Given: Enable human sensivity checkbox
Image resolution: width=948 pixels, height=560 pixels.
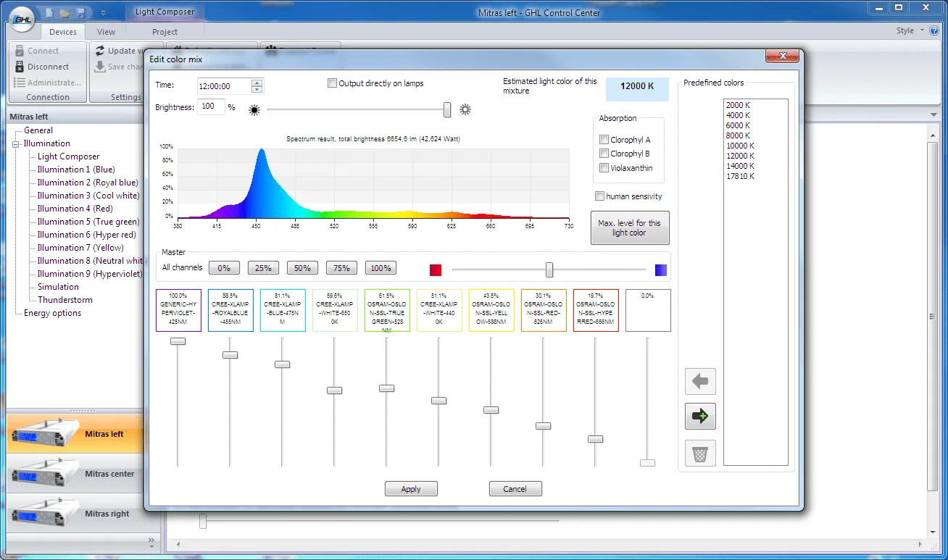Looking at the screenshot, I should click(599, 196).
